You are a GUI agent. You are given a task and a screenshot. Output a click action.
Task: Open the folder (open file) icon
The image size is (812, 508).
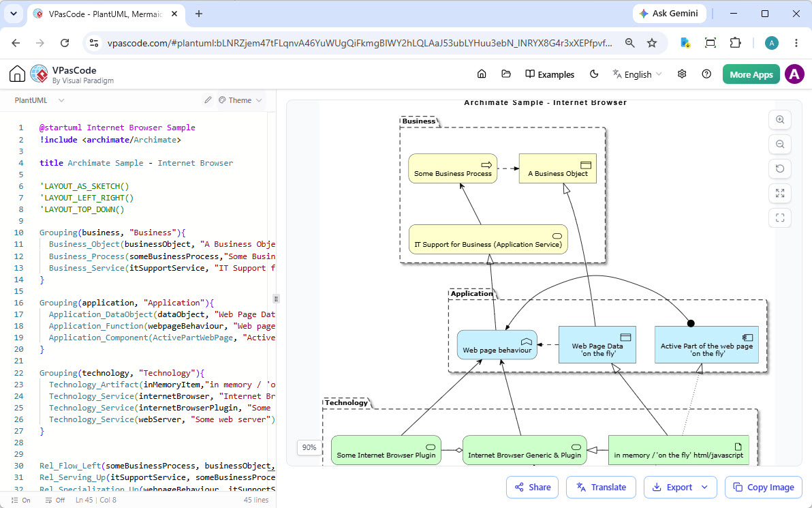point(506,74)
